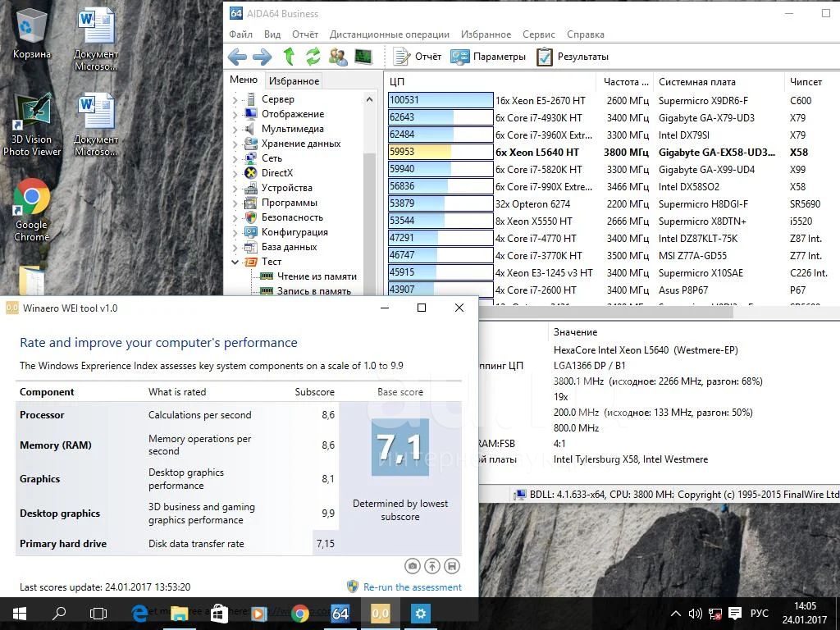This screenshot has width=840, height=630.
Task: Click the tree scrollbar up arrow
Action: click(x=369, y=99)
